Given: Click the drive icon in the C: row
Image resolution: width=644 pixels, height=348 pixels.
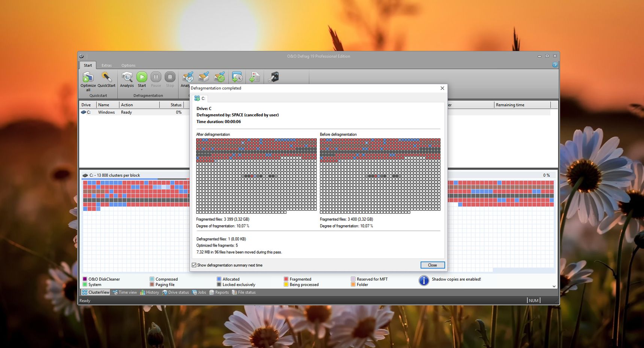Looking at the screenshot, I should click(83, 112).
